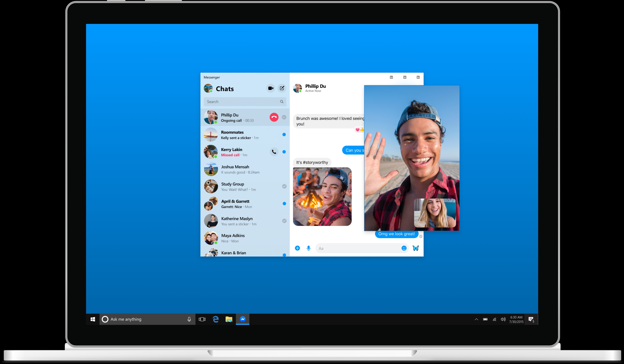The height and width of the screenshot is (364, 624).
Task: Click the Messenger icon in Windows taskbar
Action: (243, 319)
